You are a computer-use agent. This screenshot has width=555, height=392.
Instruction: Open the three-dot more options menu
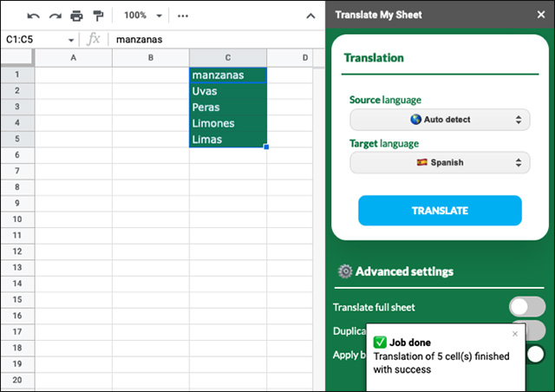click(183, 16)
